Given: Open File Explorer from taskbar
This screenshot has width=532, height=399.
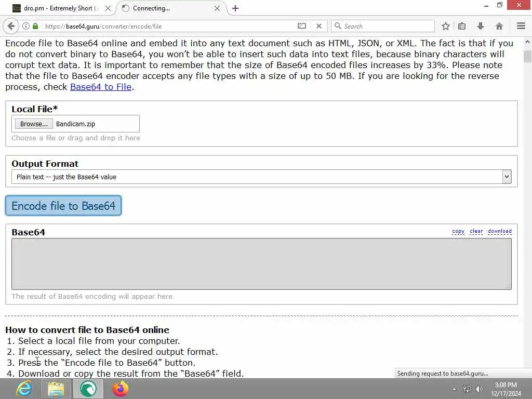Looking at the screenshot, I should click(x=56, y=389).
